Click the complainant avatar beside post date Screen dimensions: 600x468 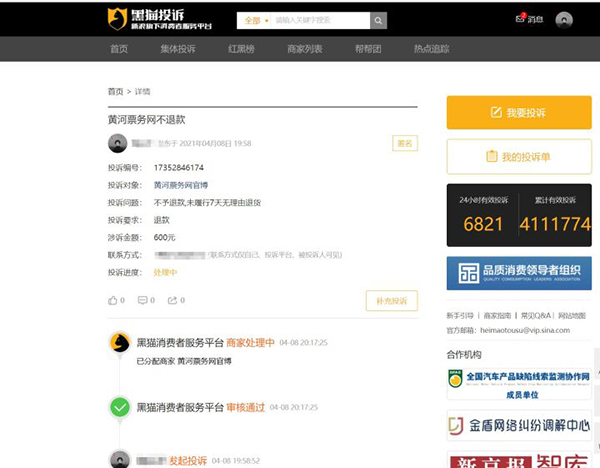click(x=117, y=143)
